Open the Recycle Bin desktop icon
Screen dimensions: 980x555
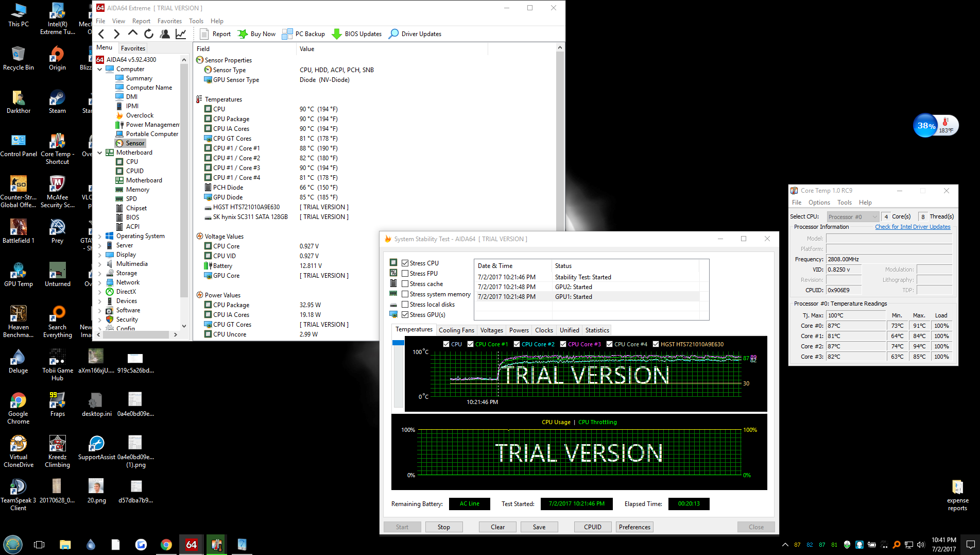click(x=19, y=58)
